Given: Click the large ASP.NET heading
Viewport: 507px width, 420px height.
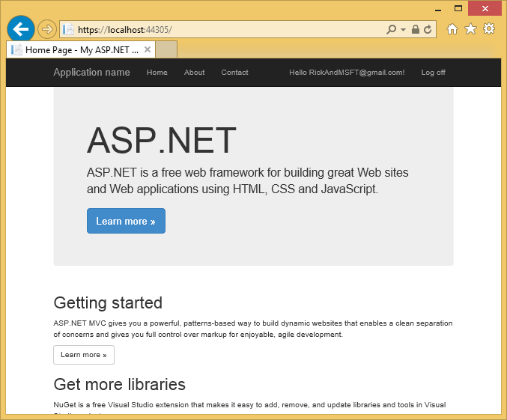Looking at the screenshot, I should point(162,140).
